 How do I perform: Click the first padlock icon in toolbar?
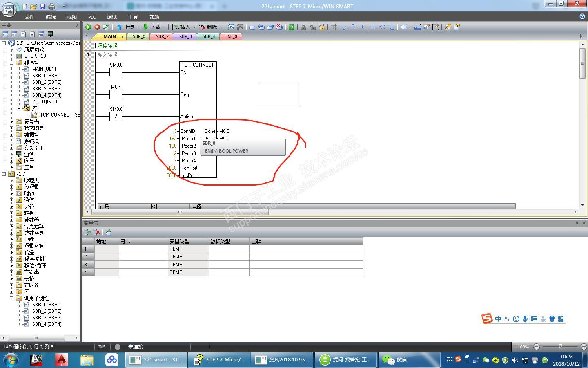click(303, 27)
